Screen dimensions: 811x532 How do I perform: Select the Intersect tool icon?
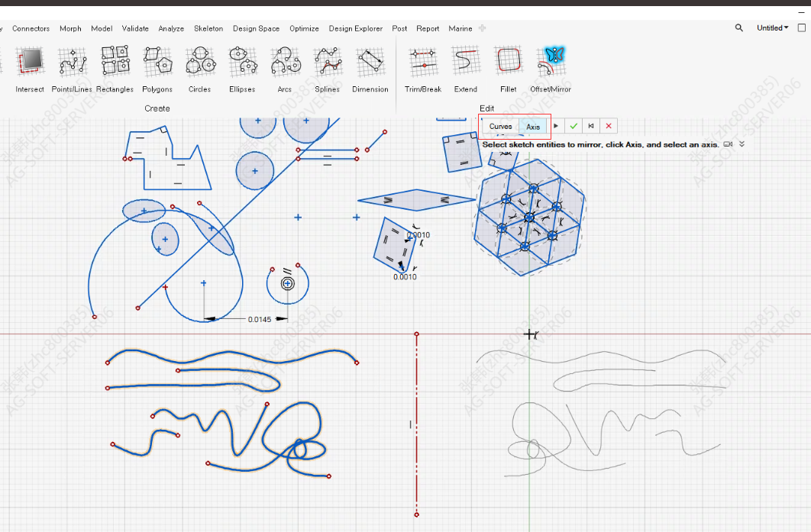tap(31, 61)
